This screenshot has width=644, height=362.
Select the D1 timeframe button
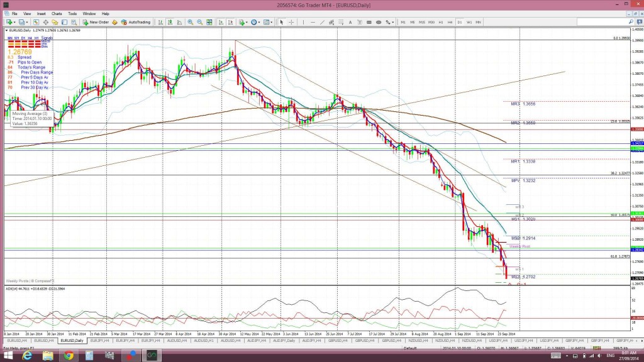tap(460, 22)
